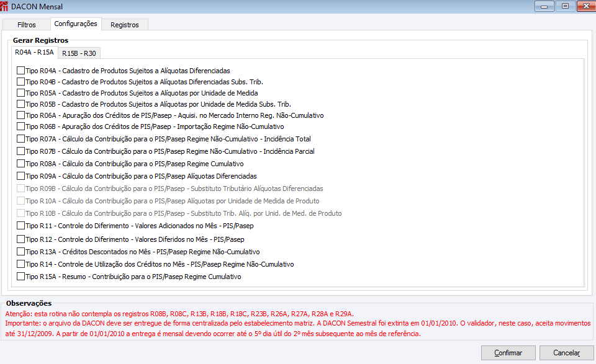
Task: Tick Tipo R15A Resumo checkbox
Action: pyautogui.click(x=21, y=277)
